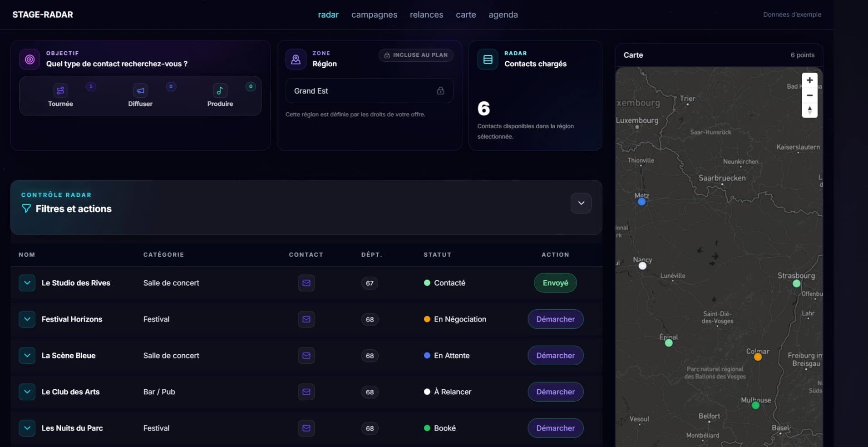Reset the map compass bearing

[809, 110]
